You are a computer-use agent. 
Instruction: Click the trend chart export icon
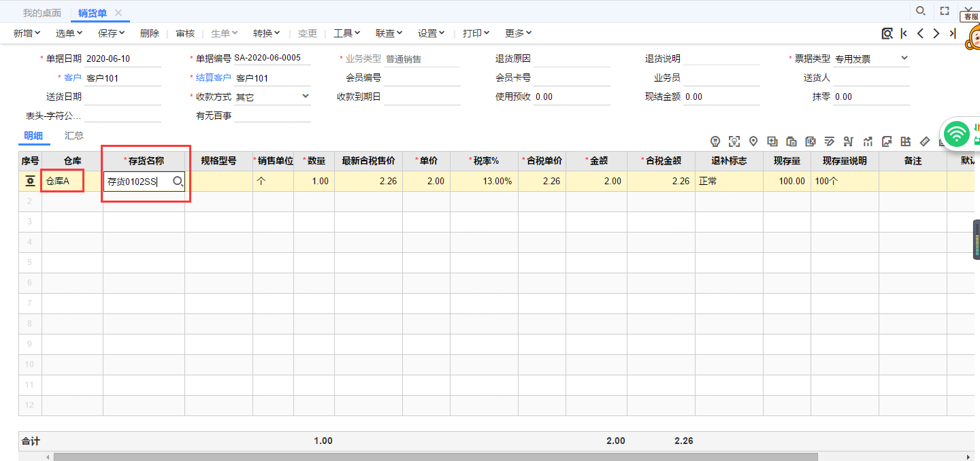point(887,141)
